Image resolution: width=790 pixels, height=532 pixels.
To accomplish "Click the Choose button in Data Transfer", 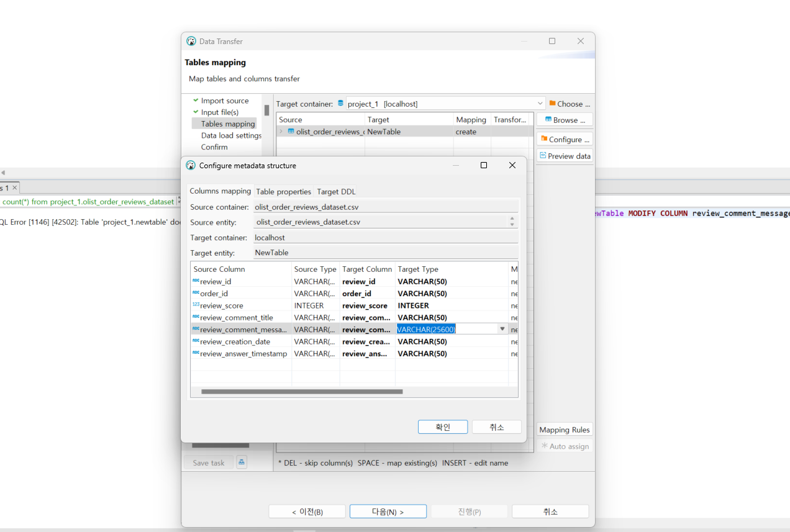I will [570, 104].
